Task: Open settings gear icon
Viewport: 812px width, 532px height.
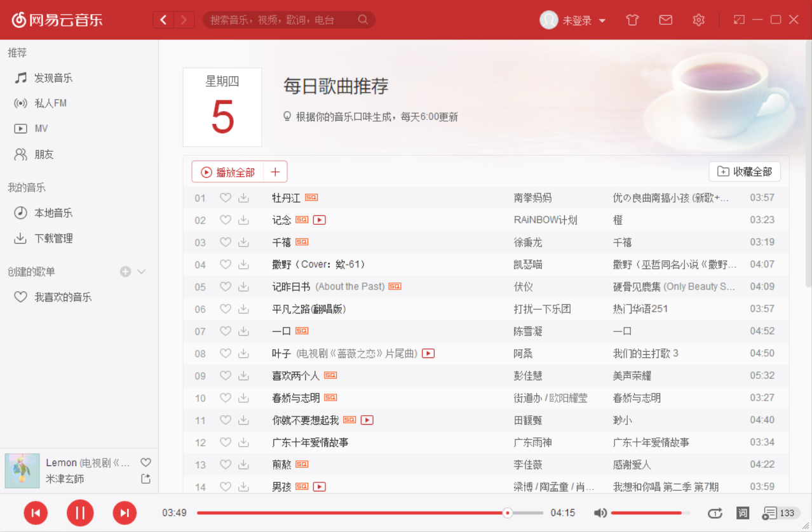Action: (x=699, y=20)
